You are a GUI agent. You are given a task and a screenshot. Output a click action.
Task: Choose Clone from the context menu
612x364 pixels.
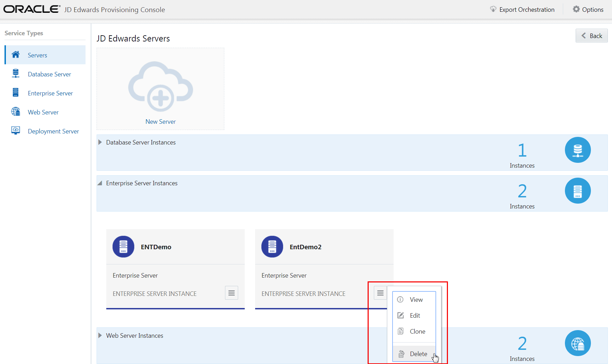417,331
